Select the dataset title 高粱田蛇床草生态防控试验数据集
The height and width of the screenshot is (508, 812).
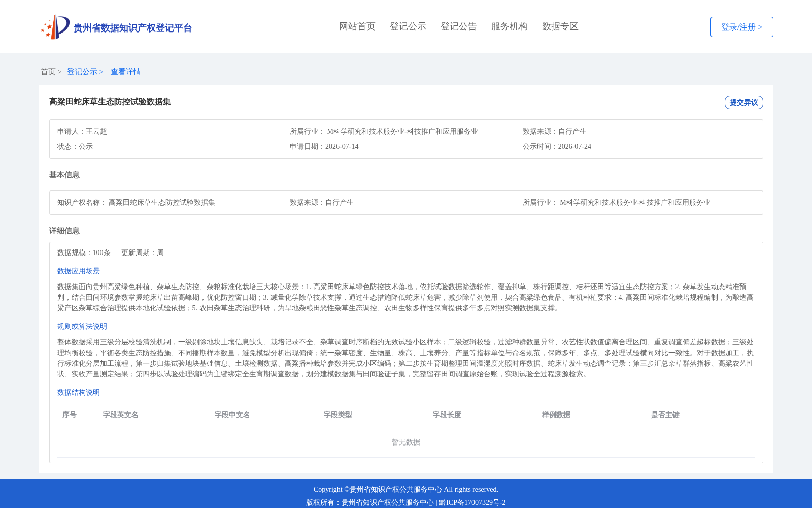pos(110,102)
